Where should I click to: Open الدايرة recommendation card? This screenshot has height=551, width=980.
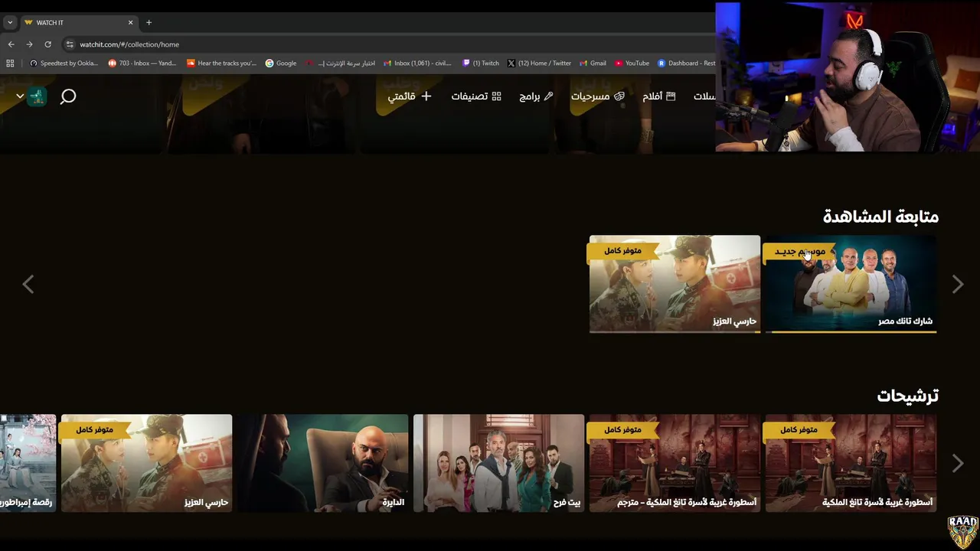tap(322, 463)
